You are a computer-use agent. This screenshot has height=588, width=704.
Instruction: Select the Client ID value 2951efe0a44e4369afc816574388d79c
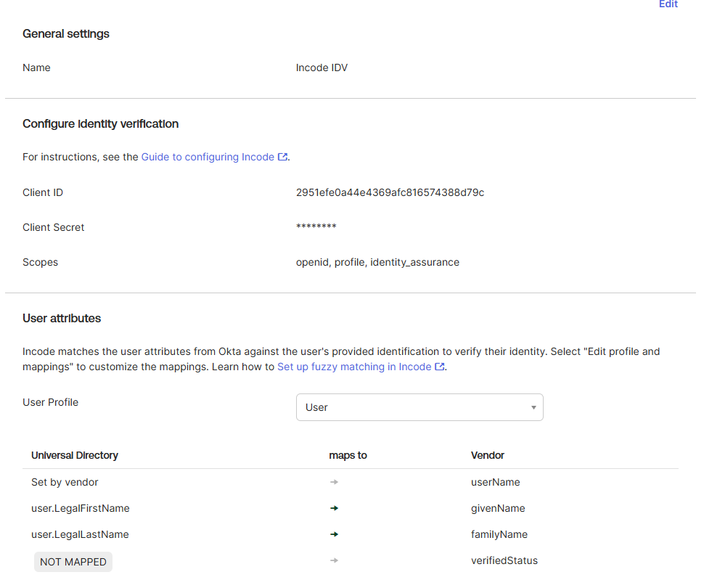click(390, 192)
